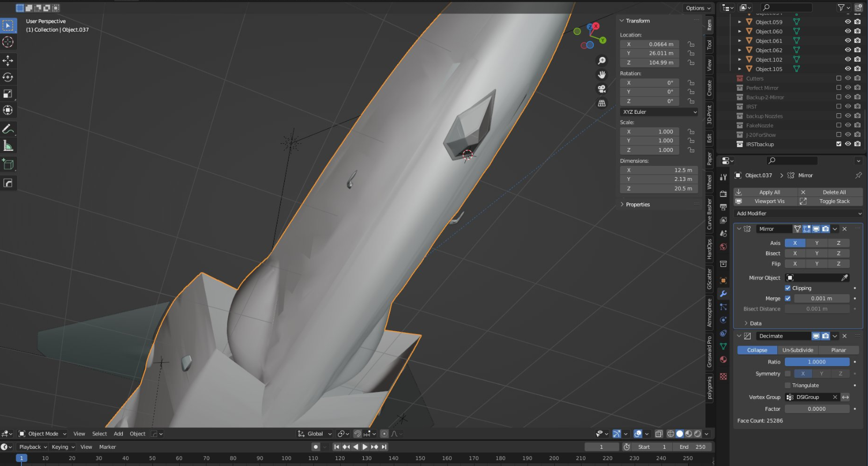
Task: Activate the Rotate tool
Action: (8, 77)
